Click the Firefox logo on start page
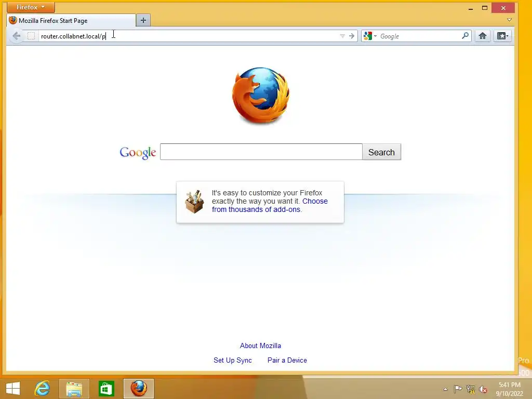 (x=261, y=96)
